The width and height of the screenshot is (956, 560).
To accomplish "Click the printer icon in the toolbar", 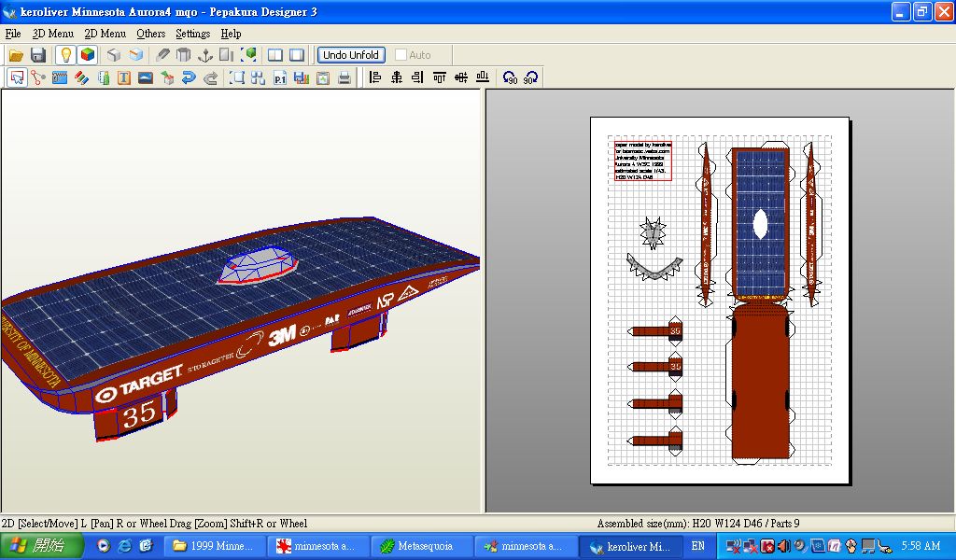I will click(344, 78).
